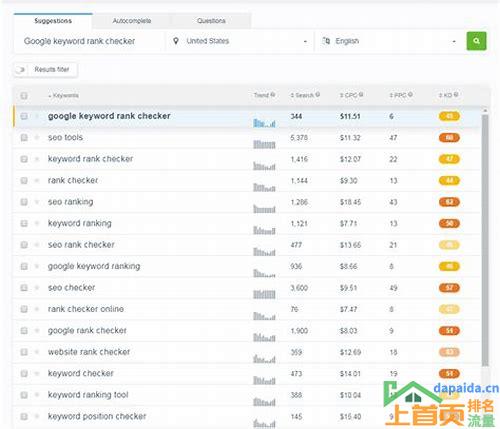Click the KD column info icon
Screen dimensions: 500x429
(456, 95)
